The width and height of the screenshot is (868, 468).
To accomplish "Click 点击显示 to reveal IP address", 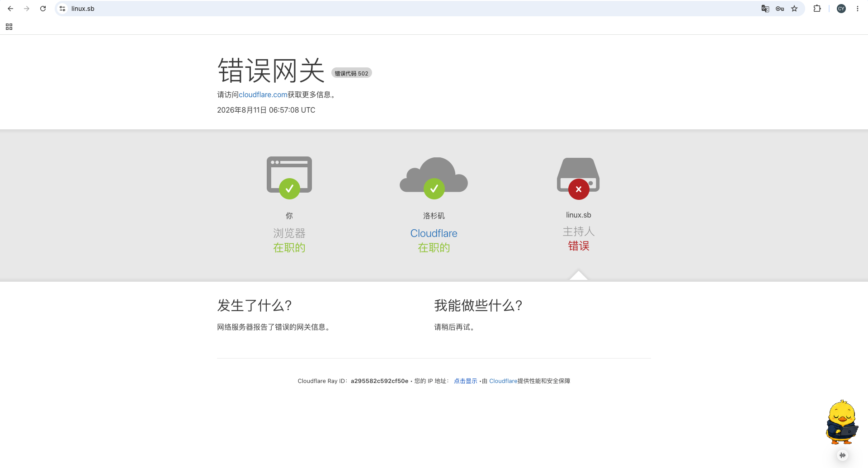I will pyautogui.click(x=466, y=381).
